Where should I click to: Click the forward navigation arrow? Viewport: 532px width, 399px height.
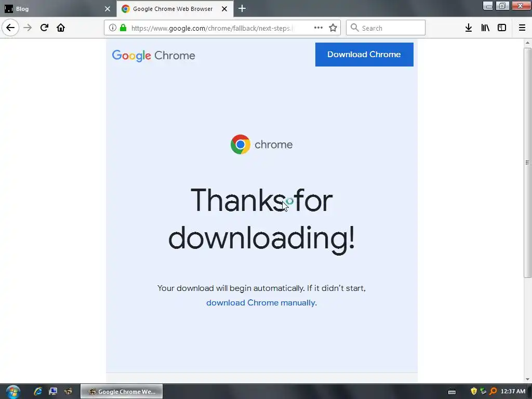click(28, 28)
